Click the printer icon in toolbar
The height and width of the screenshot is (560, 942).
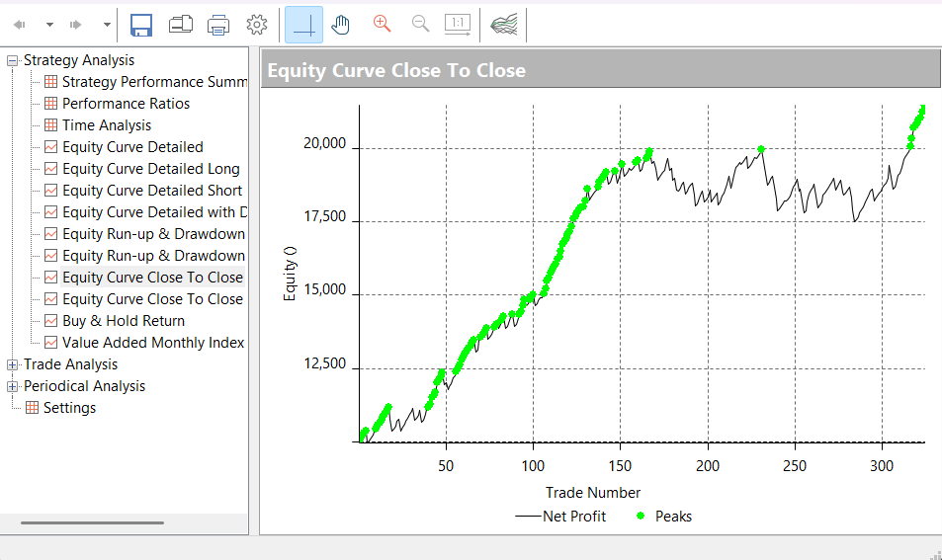click(x=218, y=26)
